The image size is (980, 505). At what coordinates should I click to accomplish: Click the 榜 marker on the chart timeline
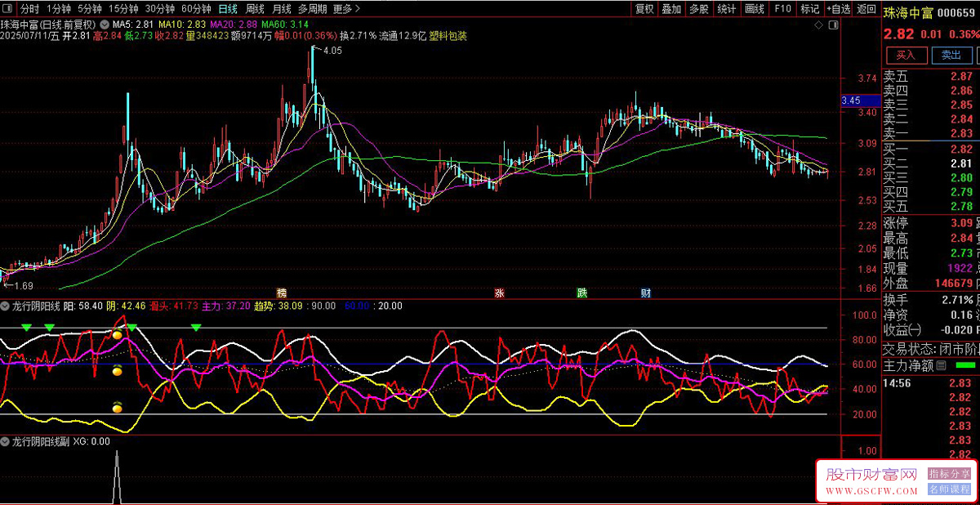pyautogui.click(x=282, y=293)
